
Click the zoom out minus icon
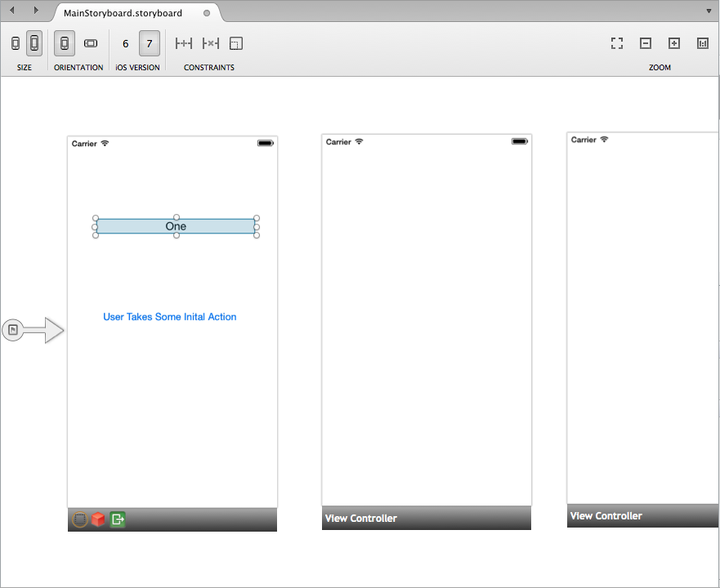tap(646, 42)
